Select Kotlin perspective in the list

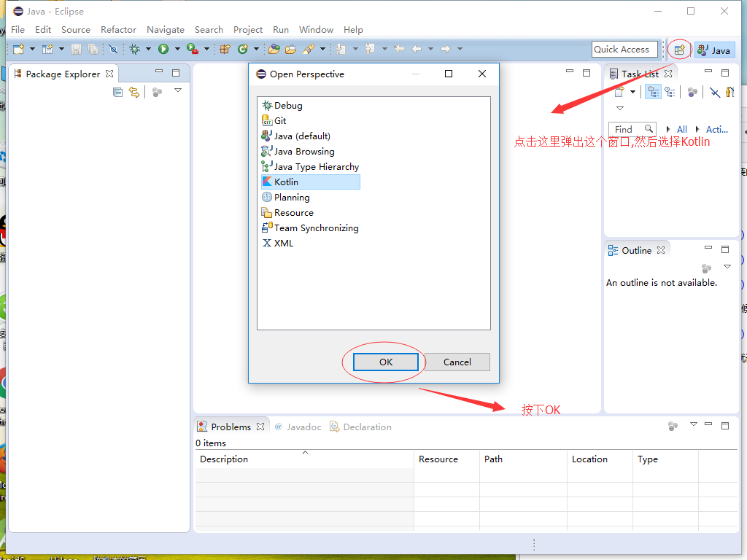pyautogui.click(x=311, y=182)
